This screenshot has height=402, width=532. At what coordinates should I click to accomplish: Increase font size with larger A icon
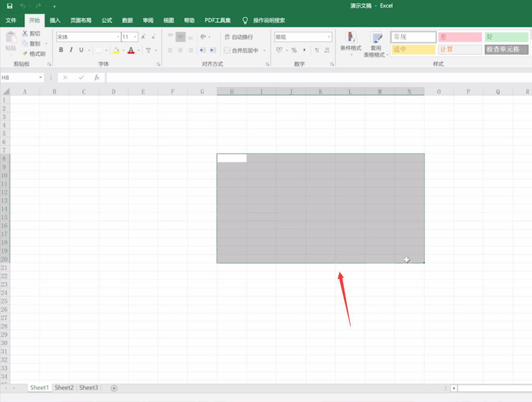pos(143,37)
